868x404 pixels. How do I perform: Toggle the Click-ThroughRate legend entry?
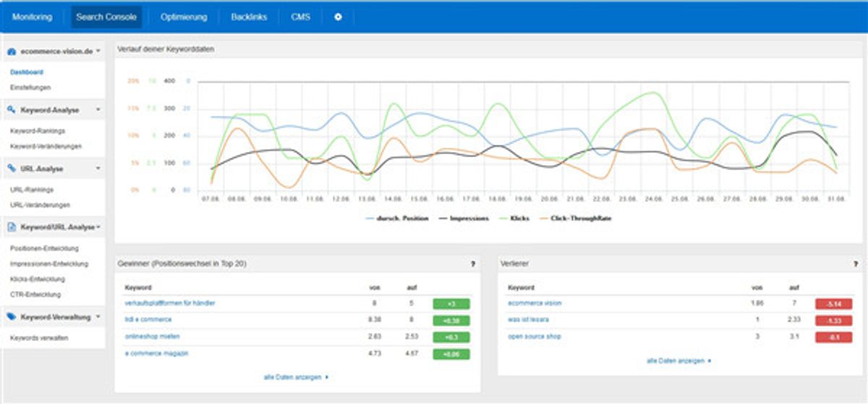(574, 218)
